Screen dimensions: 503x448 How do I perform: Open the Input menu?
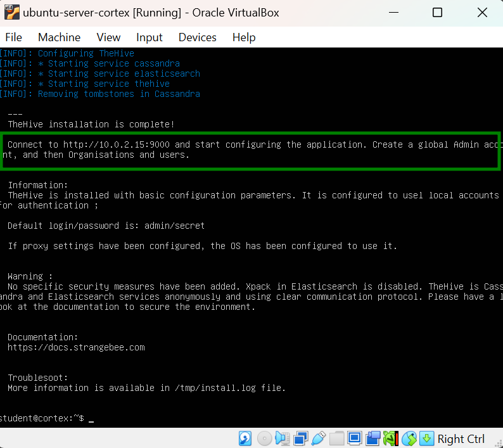(x=149, y=37)
